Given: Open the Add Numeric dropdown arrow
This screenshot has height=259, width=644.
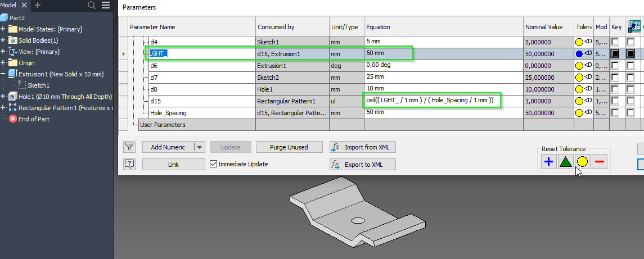Looking at the screenshot, I should (199, 147).
